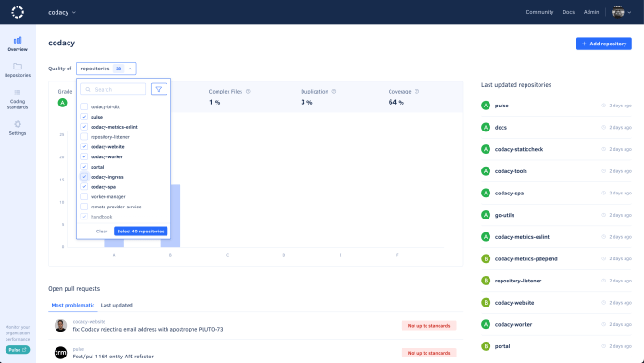Open the Feat/pul 1164 entity API refactor request

click(113, 357)
